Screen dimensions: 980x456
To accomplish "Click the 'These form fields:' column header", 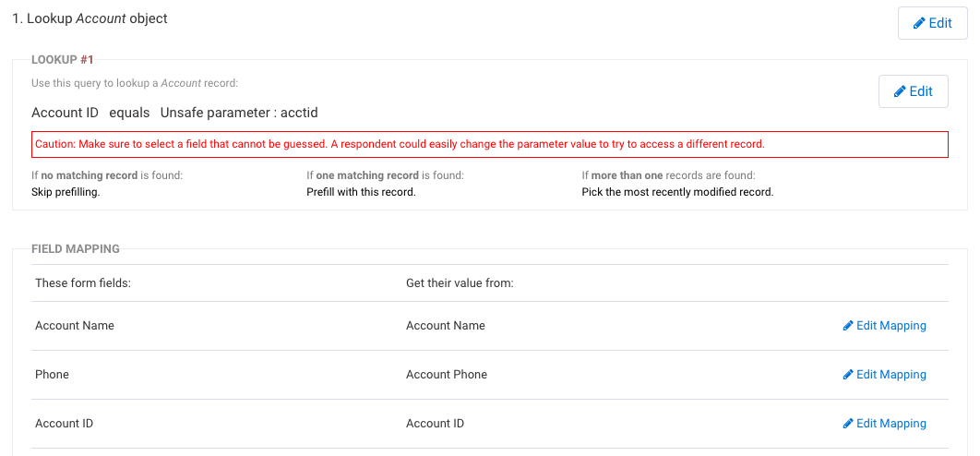I will coord(83,283).
